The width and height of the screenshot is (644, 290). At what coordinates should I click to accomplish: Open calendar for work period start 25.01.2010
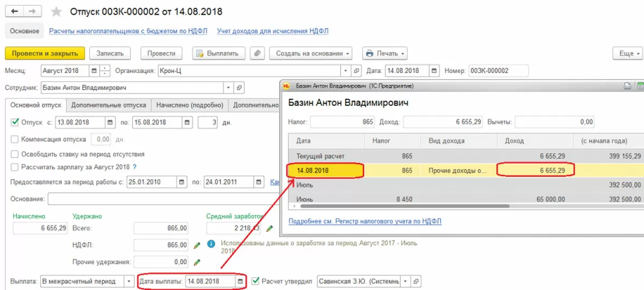tap(182, 182)
